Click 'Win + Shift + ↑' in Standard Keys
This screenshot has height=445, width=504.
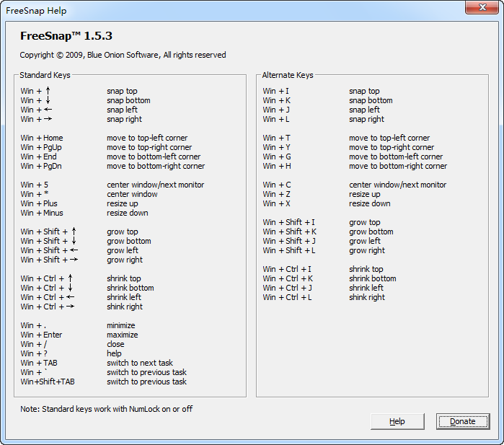coord(48,232)
